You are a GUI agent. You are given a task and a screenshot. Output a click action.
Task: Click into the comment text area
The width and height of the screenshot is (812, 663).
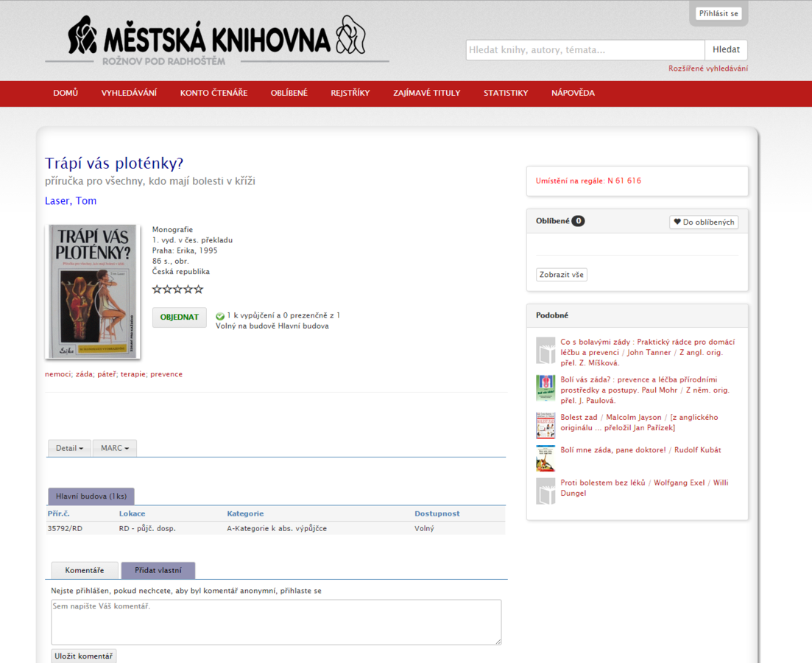pyautogui.click(x=276, y=622)
